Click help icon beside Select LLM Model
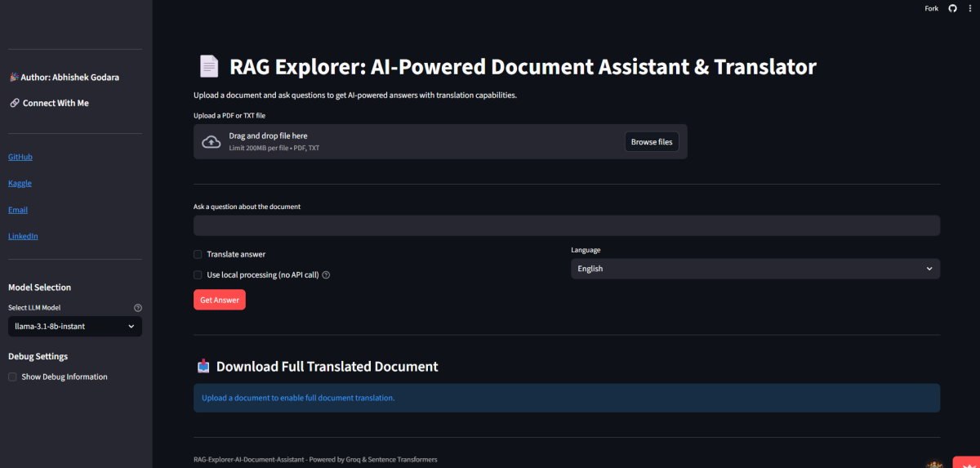Screen dimensions: 980x468 (x=137, y=308)
